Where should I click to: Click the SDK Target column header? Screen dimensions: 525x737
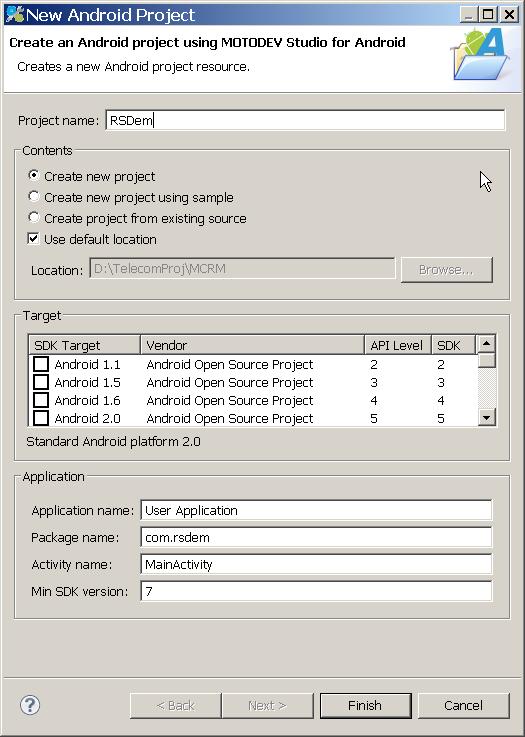point(85,345)
